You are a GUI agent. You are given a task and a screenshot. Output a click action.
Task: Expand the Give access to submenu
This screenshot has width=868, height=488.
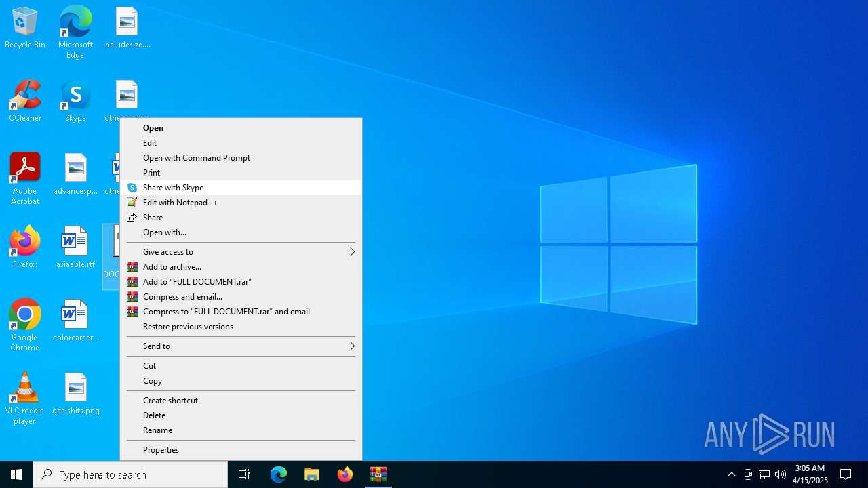pyautogui.click(x=241, y=252)
